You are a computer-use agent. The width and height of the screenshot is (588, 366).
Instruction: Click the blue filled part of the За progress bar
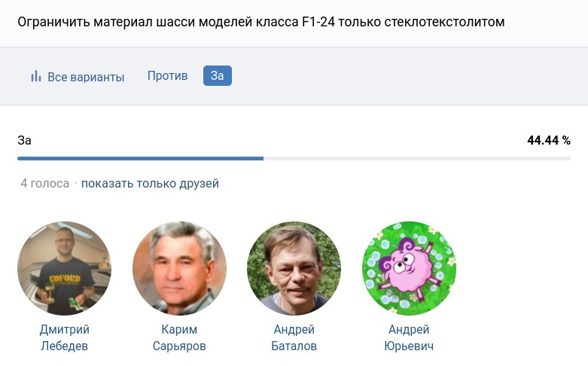[140, 158]
